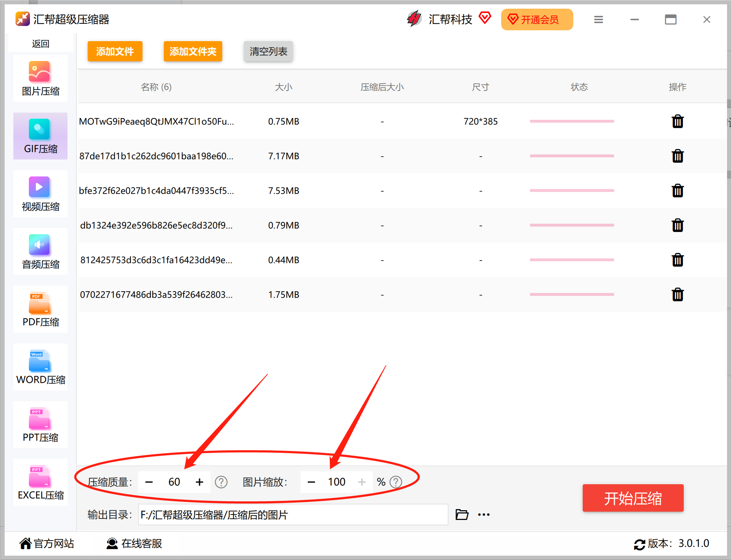Image resolution: width=731 pixels, height=560 pixels.
Task: Decrease 压缩质量 with minus button
Action: click(149, 482)
